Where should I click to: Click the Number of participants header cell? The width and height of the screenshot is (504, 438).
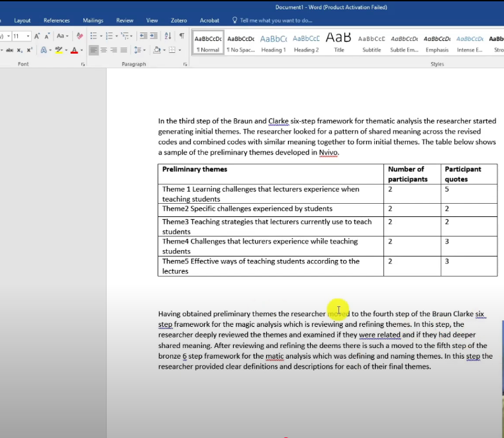point(412,174)
